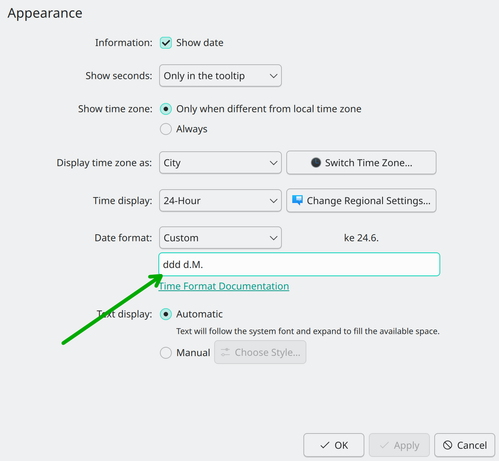
Task: Confirm changes with the OK button
Action: point(334,445)
